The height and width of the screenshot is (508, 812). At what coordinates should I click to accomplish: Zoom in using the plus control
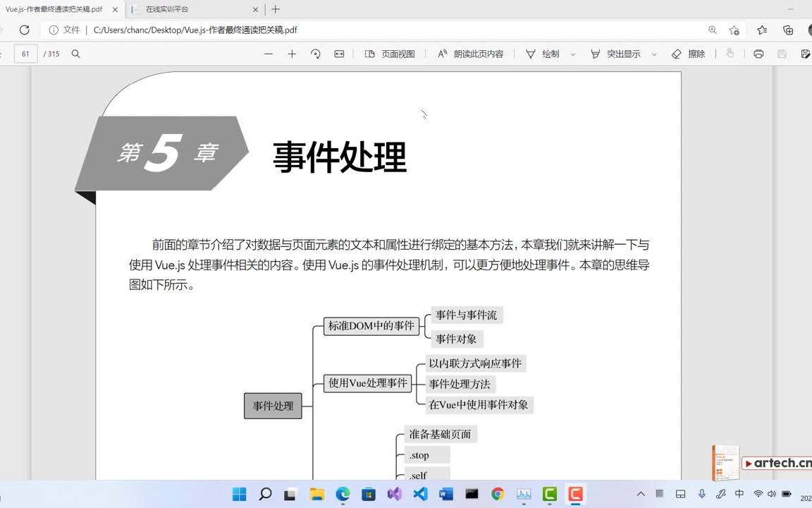pyautogui.click(x=292, y=54)
